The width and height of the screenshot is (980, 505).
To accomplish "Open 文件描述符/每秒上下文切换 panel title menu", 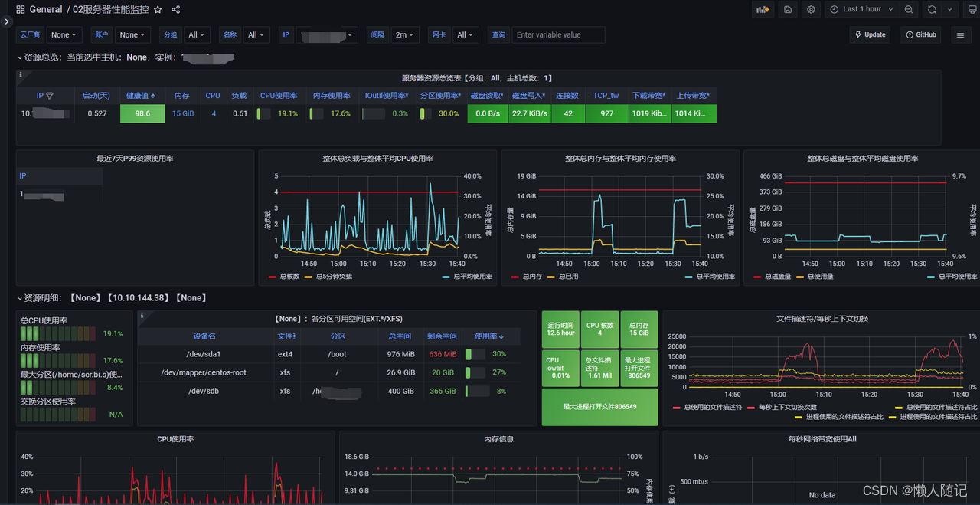I will tap(822, 318).
